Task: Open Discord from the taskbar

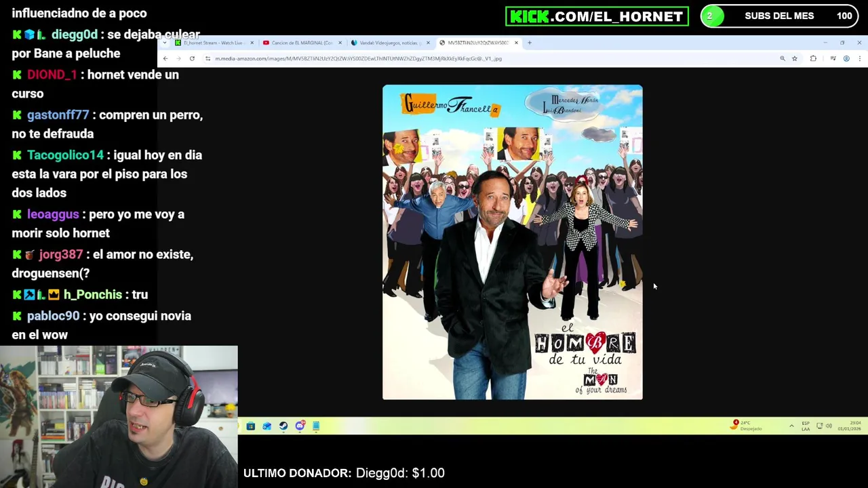Action: coord(300,426)
